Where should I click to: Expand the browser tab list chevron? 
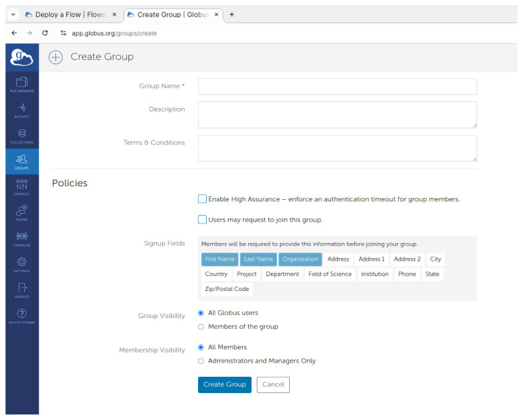(x=14, y=15)
